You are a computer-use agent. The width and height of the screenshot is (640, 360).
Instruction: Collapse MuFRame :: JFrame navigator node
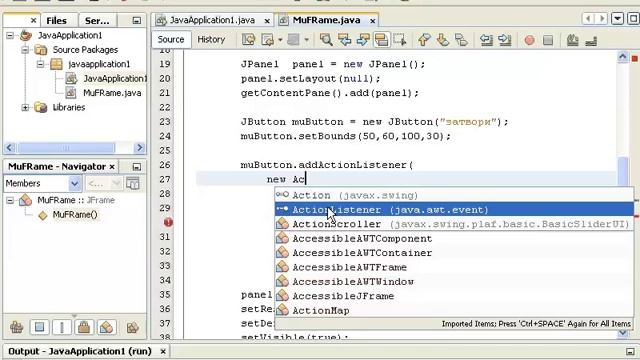[10, 200]
